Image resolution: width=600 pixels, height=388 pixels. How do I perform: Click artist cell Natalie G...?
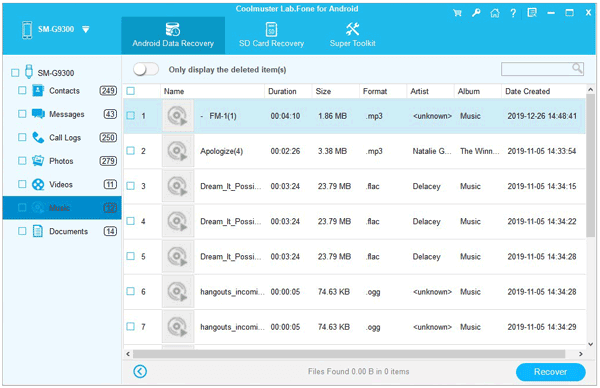pos(432,151)
